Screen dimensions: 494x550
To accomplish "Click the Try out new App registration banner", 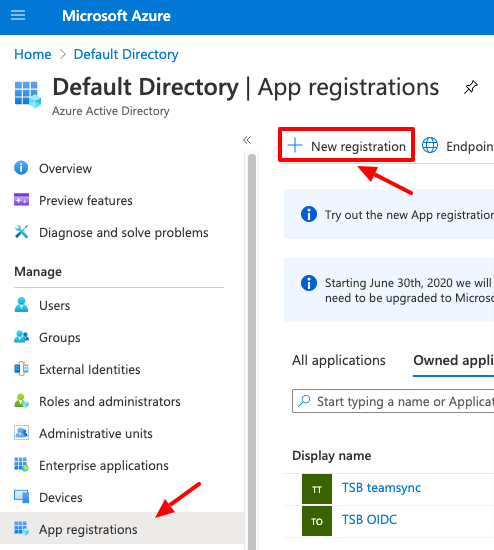I will click(389, 214).
